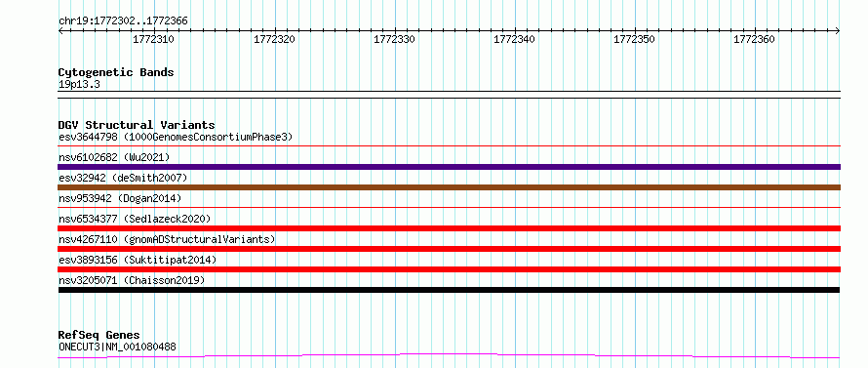Click the 19p13.3 band label

click(x=79, y=85)
